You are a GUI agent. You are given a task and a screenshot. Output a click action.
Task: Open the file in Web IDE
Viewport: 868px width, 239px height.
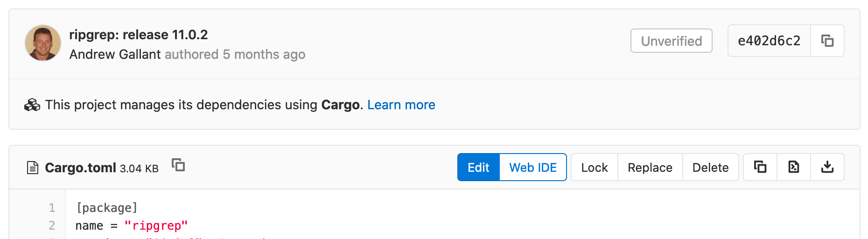[x=533, y=168]
